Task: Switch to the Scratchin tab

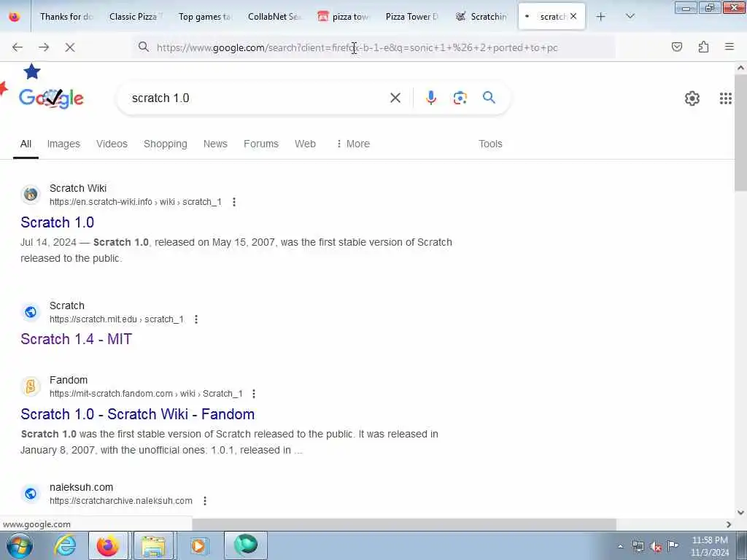Action: click(x=481, y=17)
